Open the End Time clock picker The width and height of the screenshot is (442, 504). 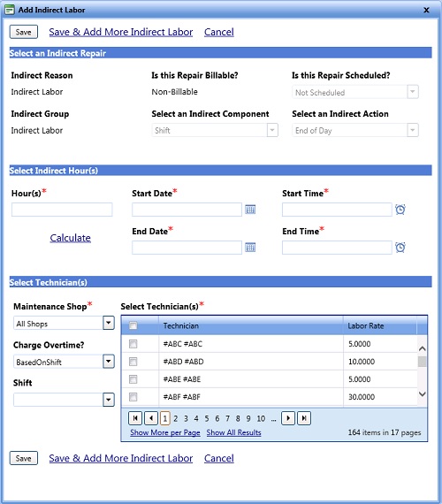400,248
